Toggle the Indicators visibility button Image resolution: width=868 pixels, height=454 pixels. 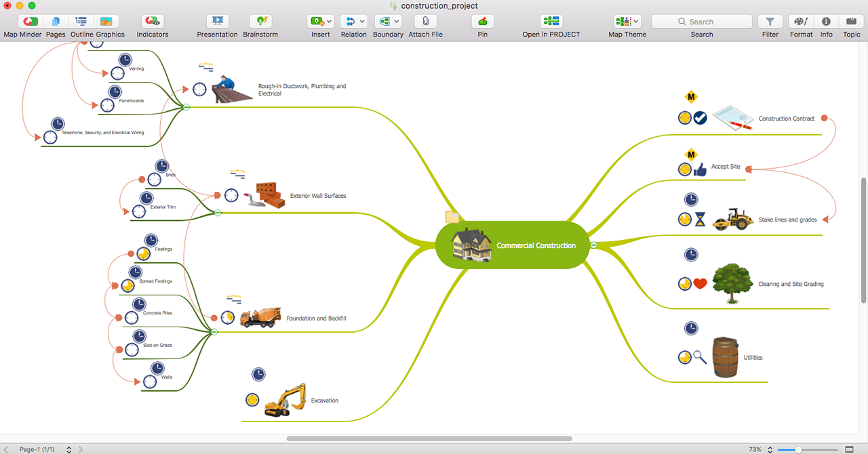pos(153,22)
